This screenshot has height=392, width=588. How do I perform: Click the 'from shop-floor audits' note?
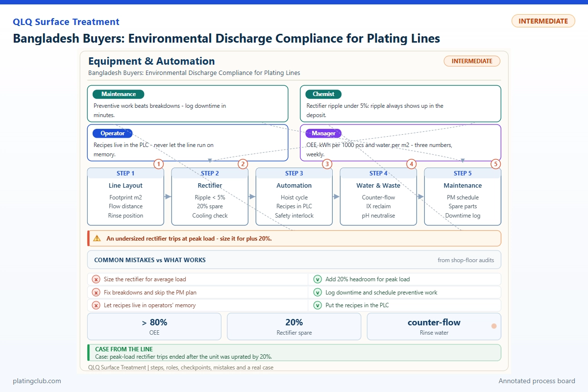click(465, 260)
